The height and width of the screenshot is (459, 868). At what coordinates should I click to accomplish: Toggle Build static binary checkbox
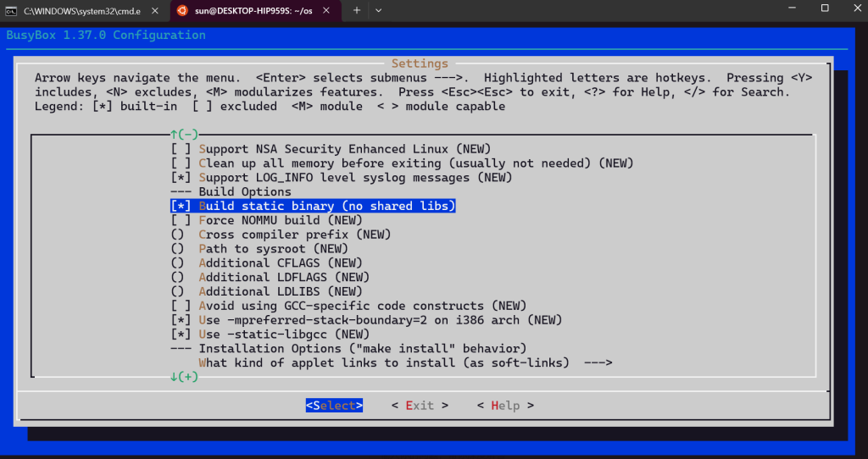[180, 206]
